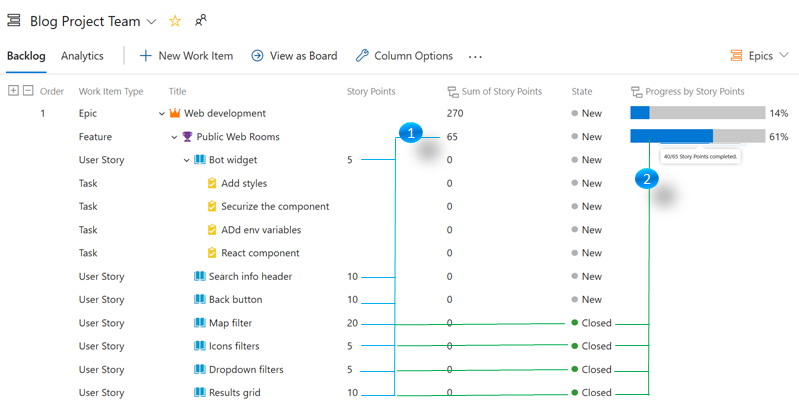Collapse the Public Web Rooms feature

click(x=174, y=137)
